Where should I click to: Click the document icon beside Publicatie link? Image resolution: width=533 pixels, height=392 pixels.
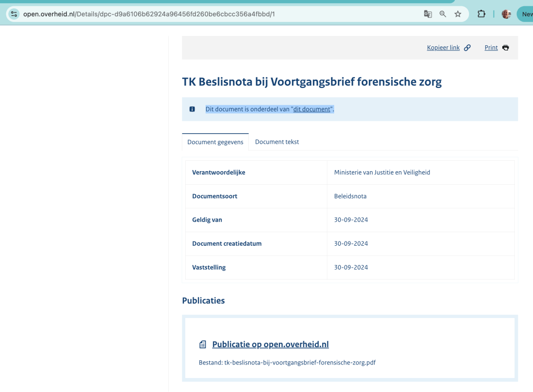point(203,345)
